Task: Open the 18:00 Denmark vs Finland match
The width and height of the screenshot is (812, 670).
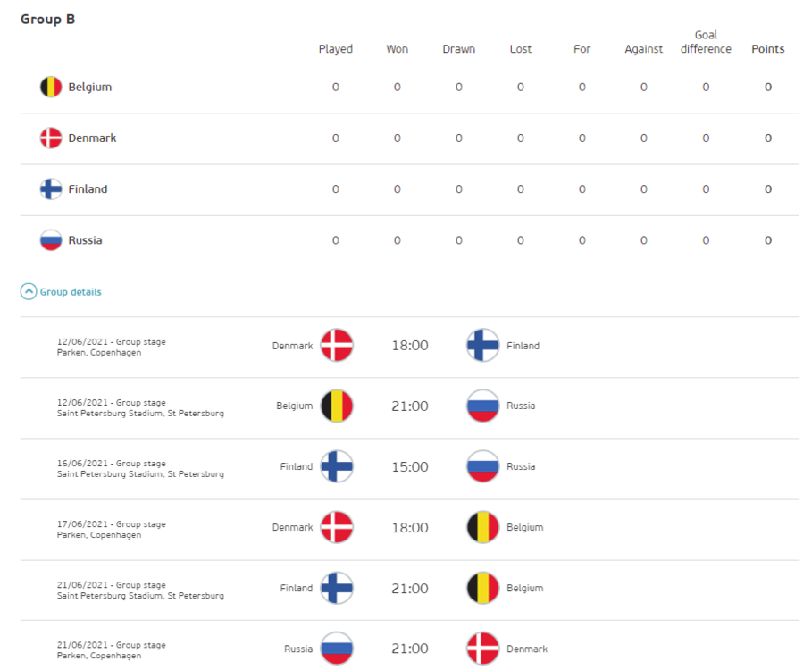Action: click(x=410, y=346)
